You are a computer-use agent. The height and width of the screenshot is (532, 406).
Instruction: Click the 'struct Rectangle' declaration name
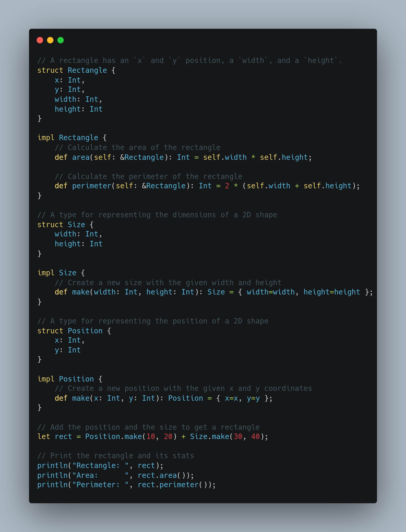click(87, 70)
